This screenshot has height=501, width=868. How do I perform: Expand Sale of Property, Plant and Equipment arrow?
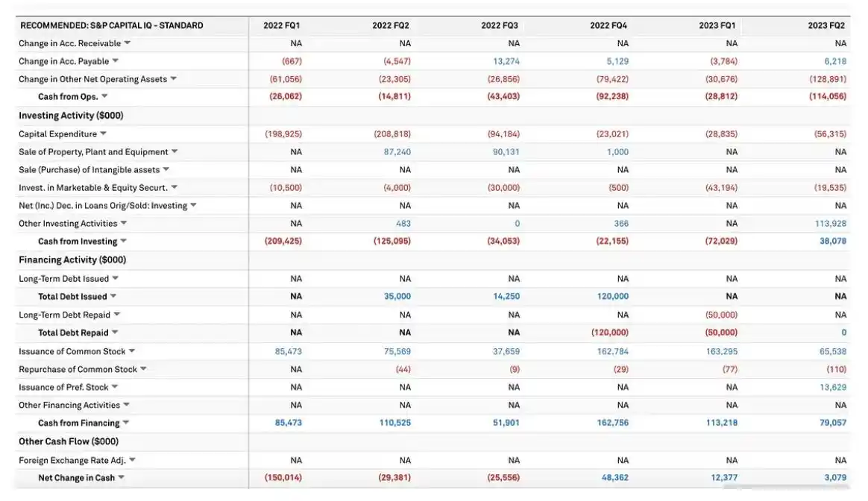click(175, 152)
